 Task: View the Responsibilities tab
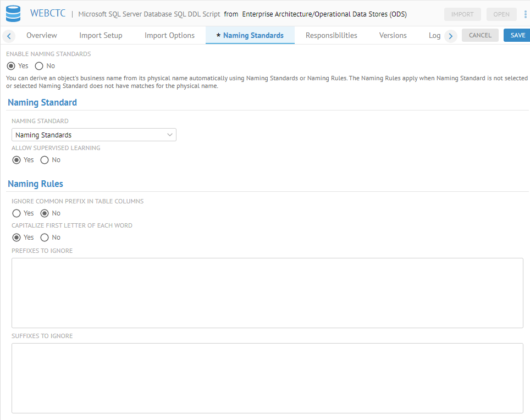[x=331, y=35]
